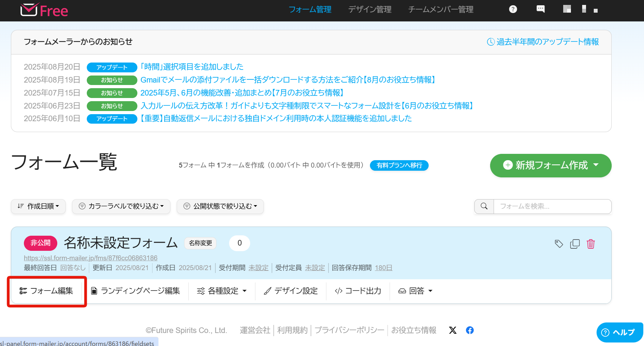The image size is (644, 346).
Task: Click the search magnifier icon
Action: coord(484,206)
